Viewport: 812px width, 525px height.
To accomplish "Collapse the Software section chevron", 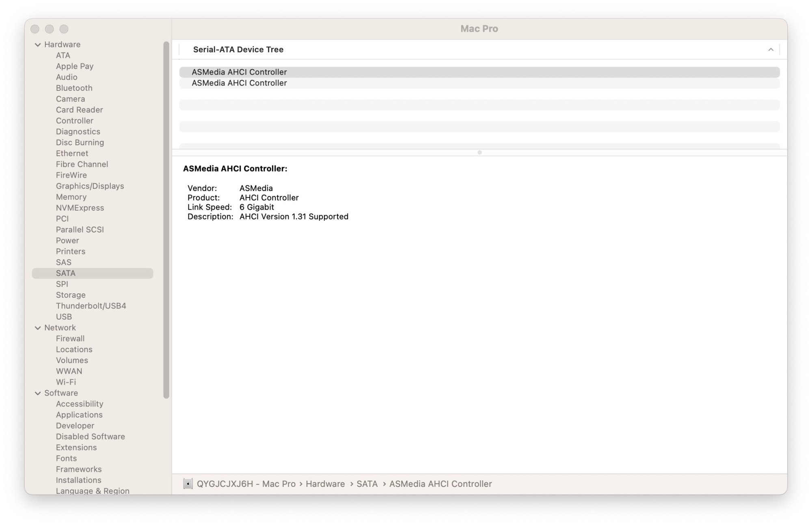I will (x=38, y=393).
